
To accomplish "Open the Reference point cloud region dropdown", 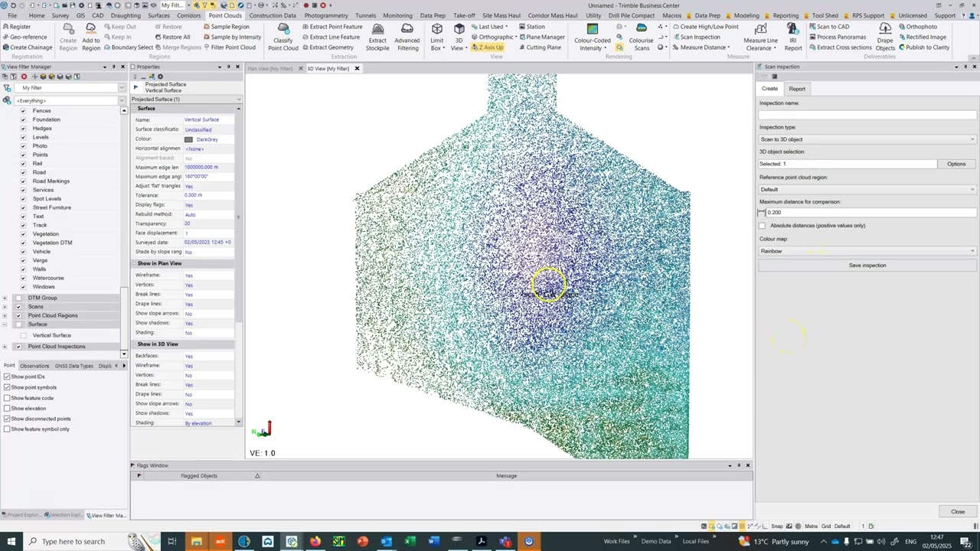I will 867,189.
